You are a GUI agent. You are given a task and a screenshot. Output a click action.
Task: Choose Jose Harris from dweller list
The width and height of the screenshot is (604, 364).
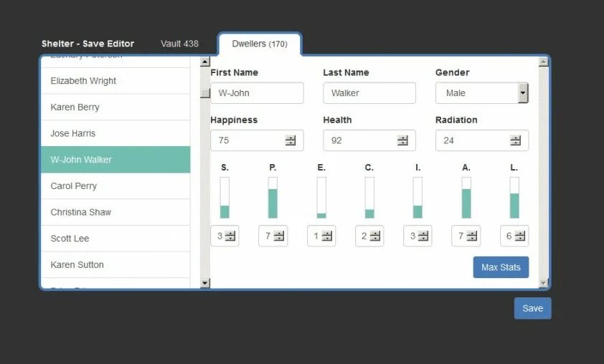pos(115,133)
